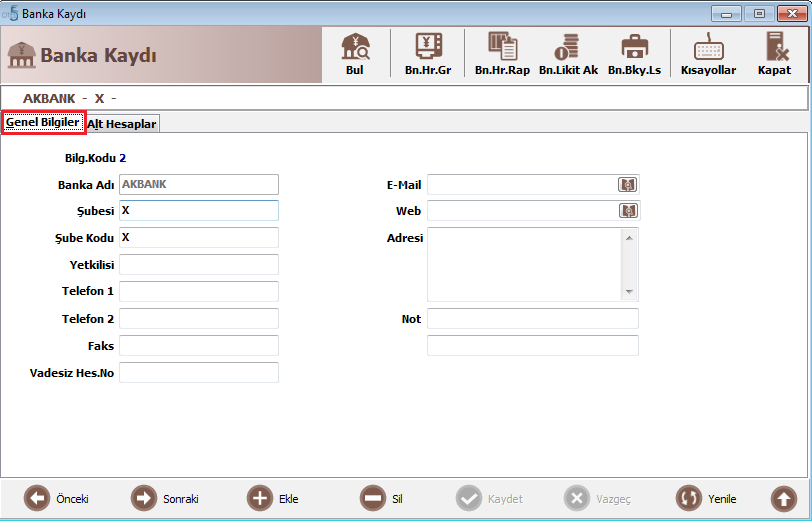The image size is (812, 521).
Task: Click the Adresi scrollbar down arrow
Action: [629, 292]
